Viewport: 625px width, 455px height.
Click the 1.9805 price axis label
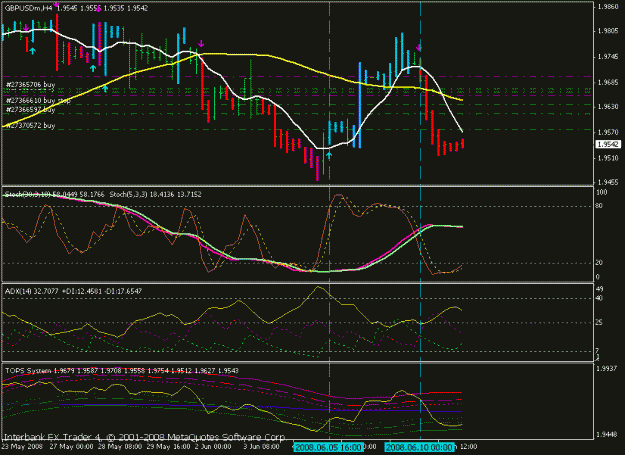(608, 31)
